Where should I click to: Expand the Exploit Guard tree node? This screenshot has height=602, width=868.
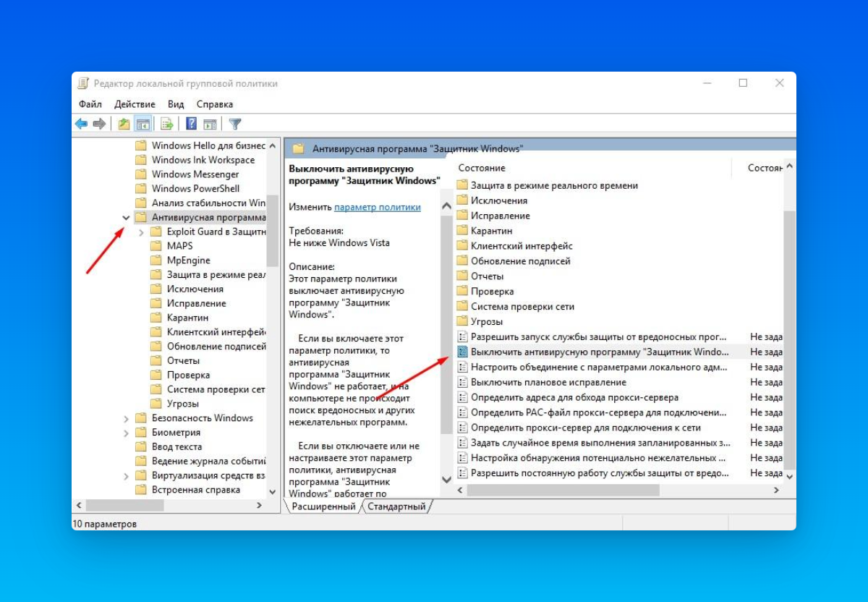pos(141,232)
